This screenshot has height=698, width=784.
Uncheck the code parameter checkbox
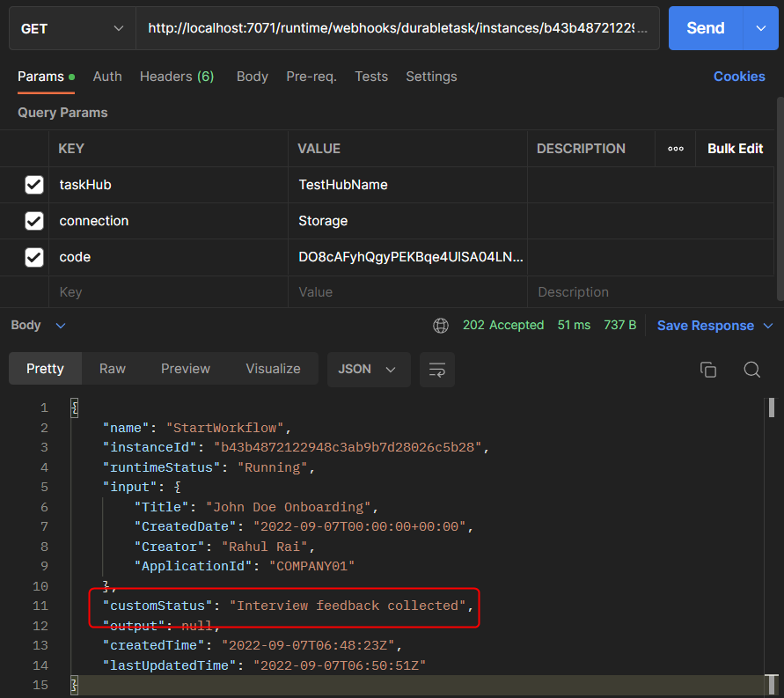tap(34, 257)
